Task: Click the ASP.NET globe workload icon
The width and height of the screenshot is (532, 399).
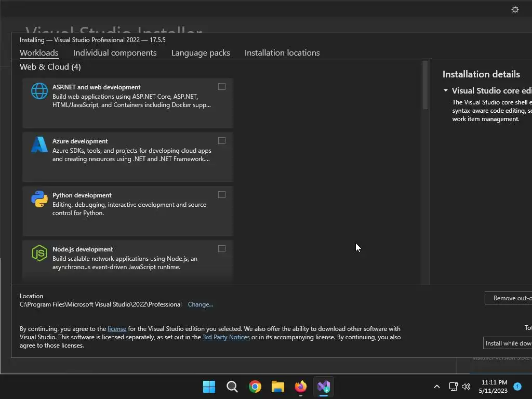Action: point(39,91)
